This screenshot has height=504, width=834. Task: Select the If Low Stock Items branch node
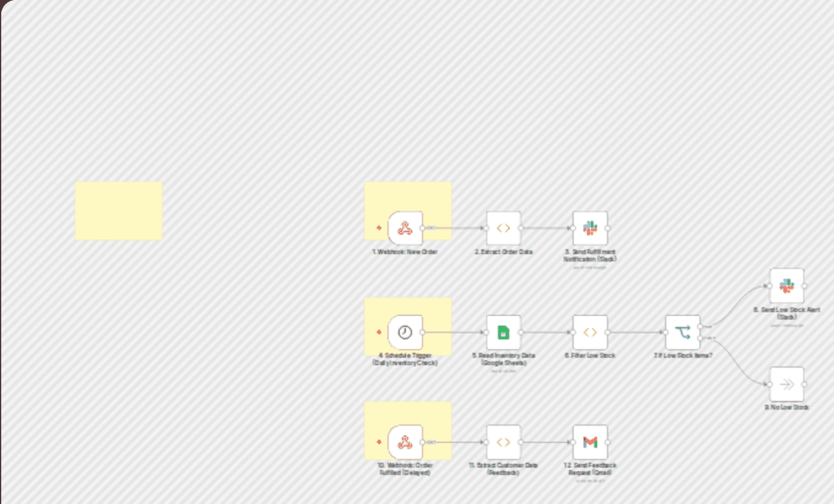(683, 333)
